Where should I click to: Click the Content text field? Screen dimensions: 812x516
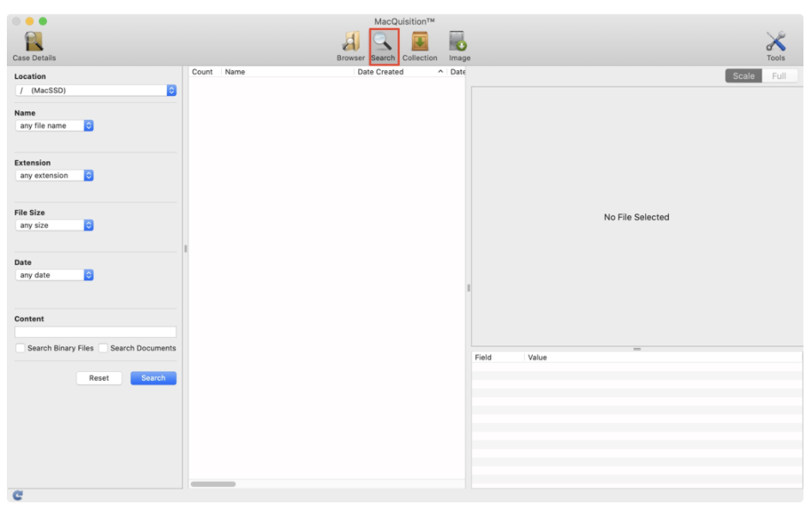point(95,332)
